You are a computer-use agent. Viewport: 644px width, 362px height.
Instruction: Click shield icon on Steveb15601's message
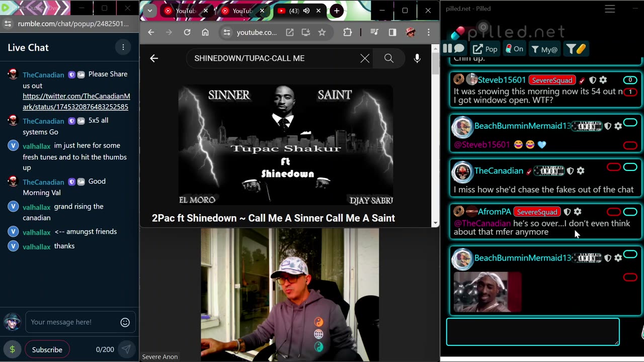[x=593, y=80]
